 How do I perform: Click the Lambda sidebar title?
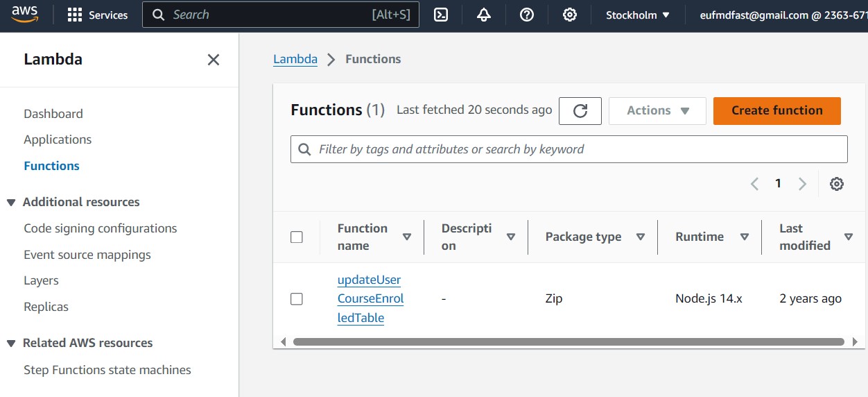tap(53, 59)
